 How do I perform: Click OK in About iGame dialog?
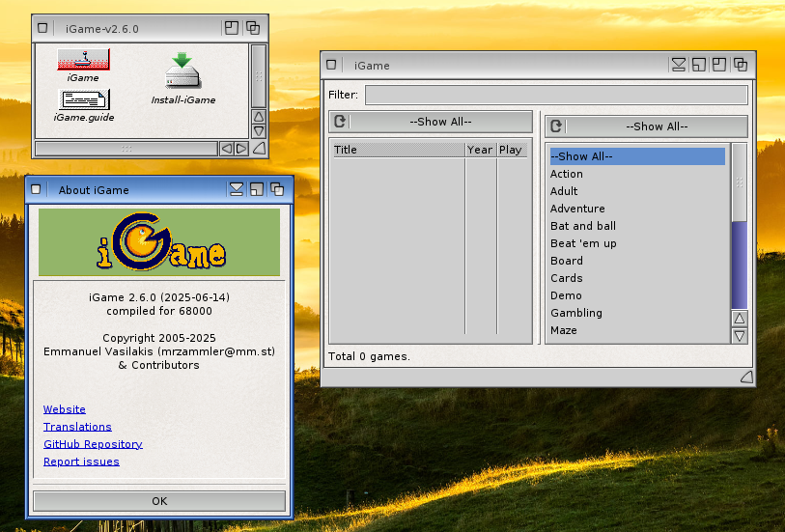pyautogui.click(x=159, y=501)
